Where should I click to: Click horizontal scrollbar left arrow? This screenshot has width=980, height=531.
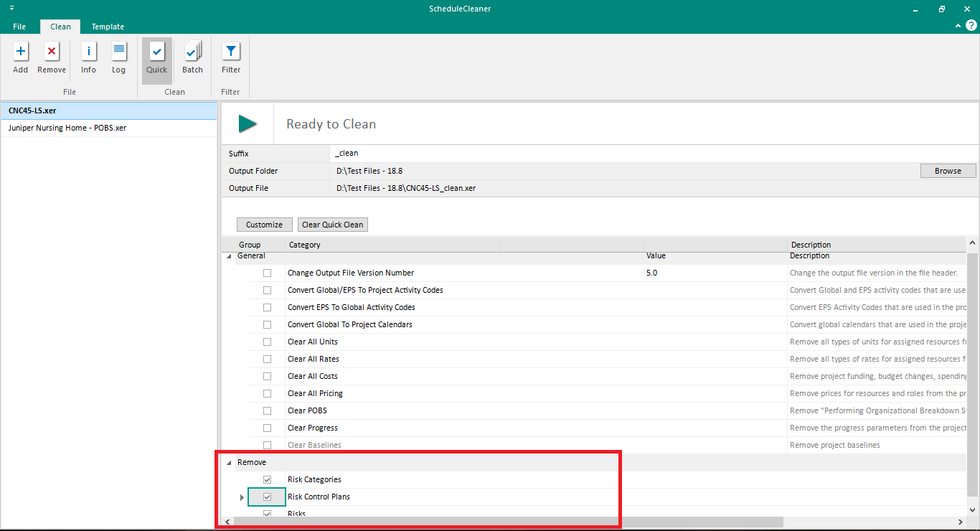pos(228,522)
